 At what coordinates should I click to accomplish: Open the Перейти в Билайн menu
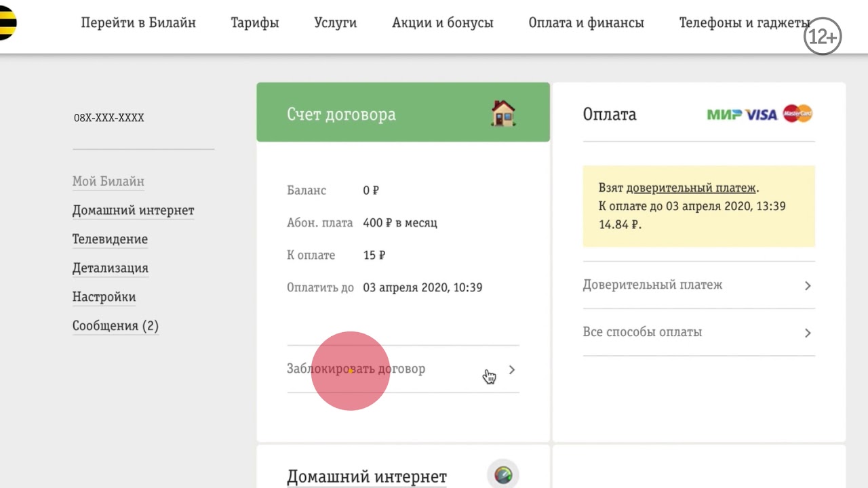pyautogui.click(x=138, y=22)
